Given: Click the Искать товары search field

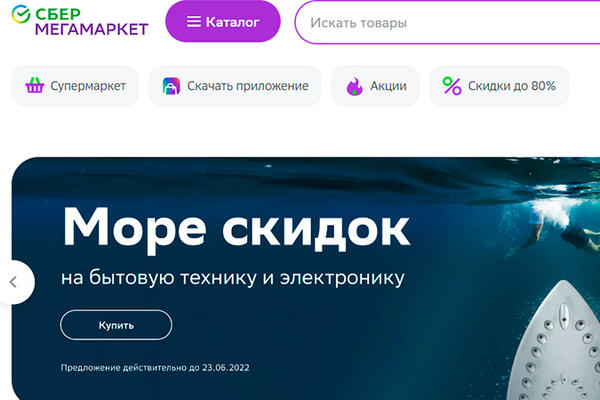Looking at the screenshot, I should click(450, 21).
